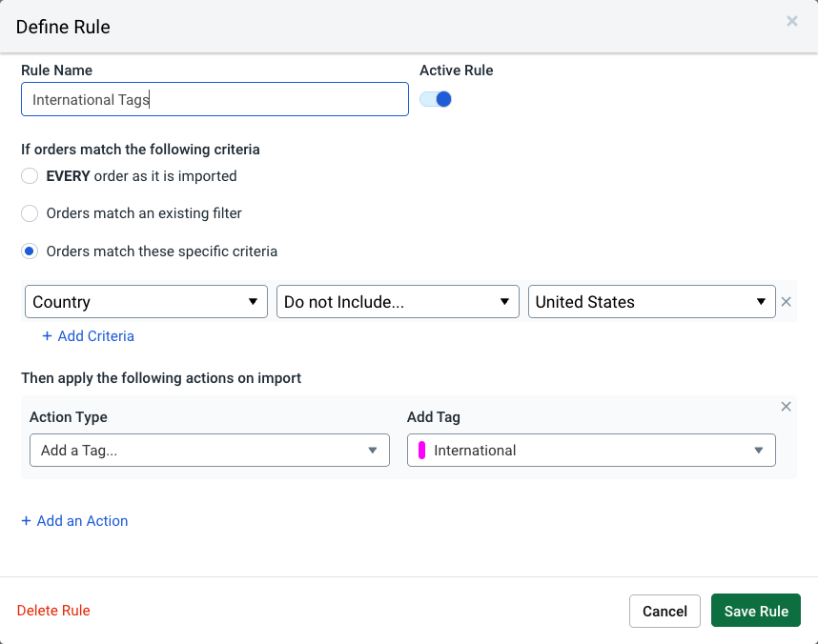Save the rule
This screenshot has height=644, width=818.
(755, 611)
